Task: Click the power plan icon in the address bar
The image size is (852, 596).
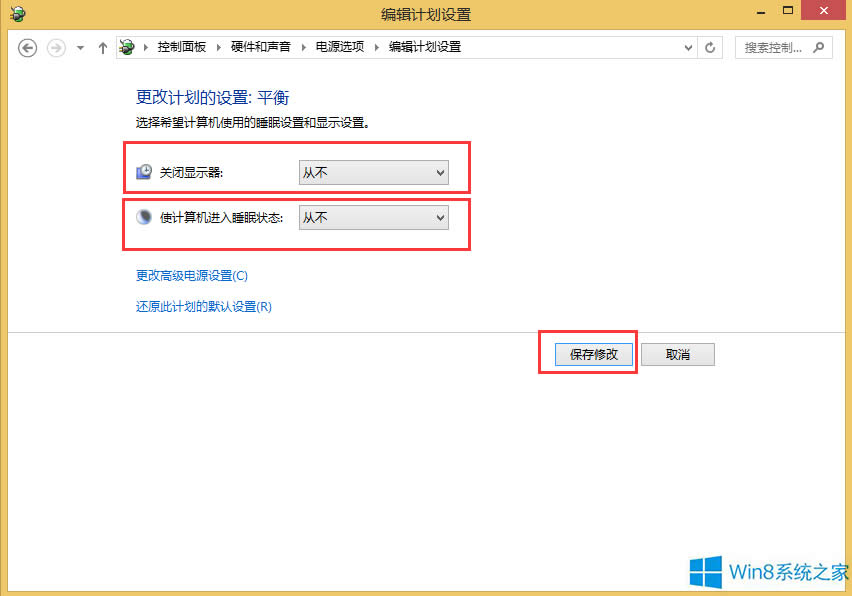Action: (126, 47)
